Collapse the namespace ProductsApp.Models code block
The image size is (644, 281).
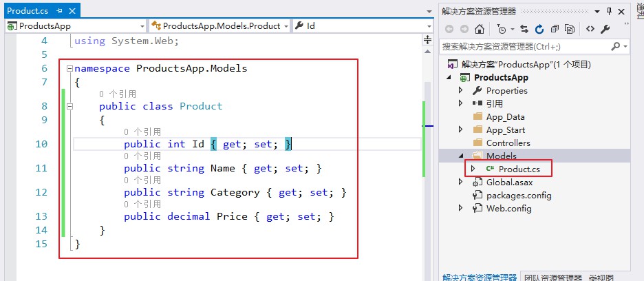coord(68,69)
